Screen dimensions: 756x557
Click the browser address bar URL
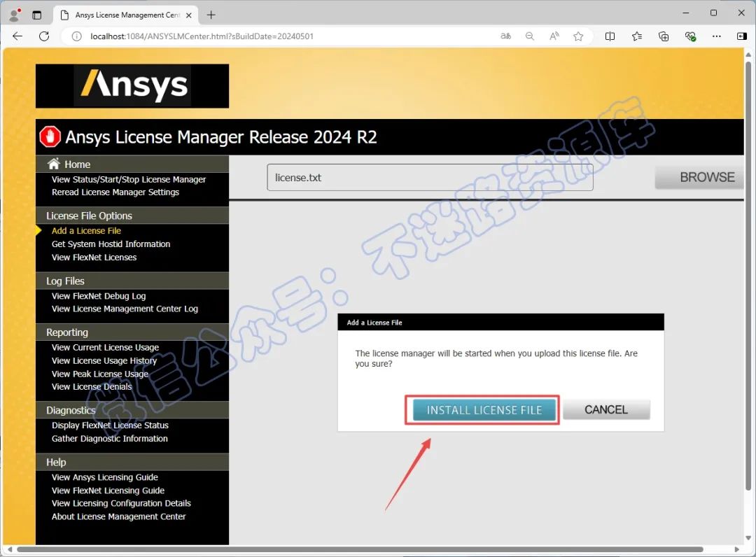point(202,36)
